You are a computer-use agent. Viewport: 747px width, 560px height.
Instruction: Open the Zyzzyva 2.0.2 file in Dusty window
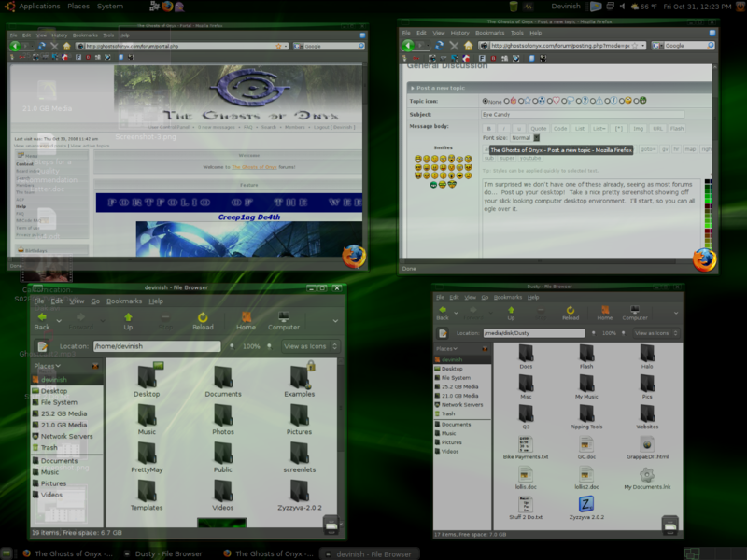[586, 508]
